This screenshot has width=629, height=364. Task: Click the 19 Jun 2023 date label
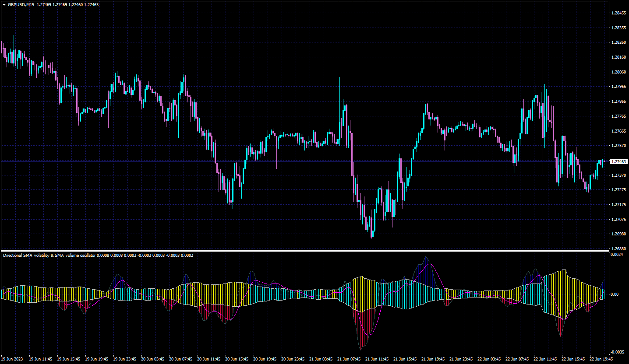click(x=12, y=359)
